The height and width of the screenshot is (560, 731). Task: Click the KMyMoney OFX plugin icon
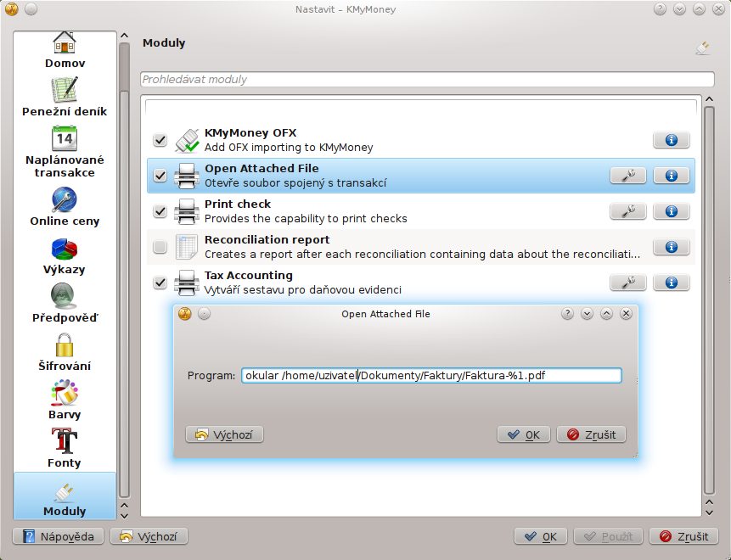187,140
